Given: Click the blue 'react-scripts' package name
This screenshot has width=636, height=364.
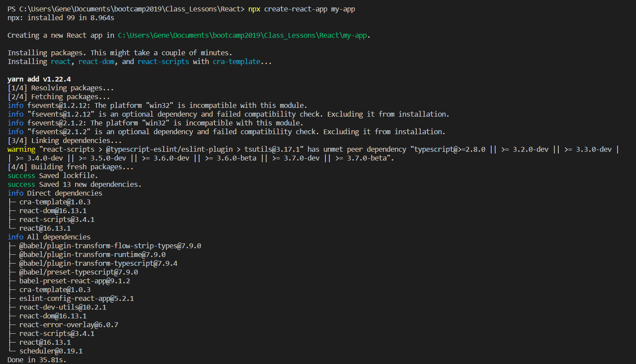Looking at the screenshot, I should click(163, 62).
